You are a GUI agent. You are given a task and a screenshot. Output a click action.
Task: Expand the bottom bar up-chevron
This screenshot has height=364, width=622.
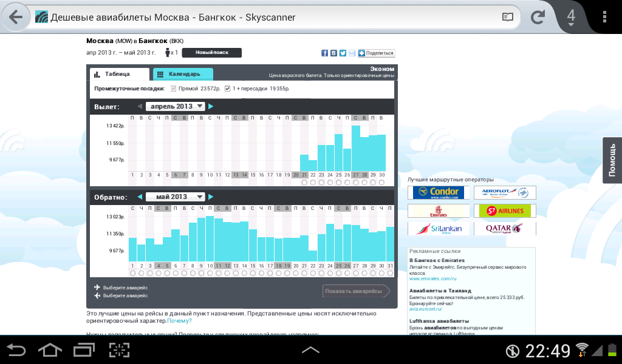pos(310,350)
